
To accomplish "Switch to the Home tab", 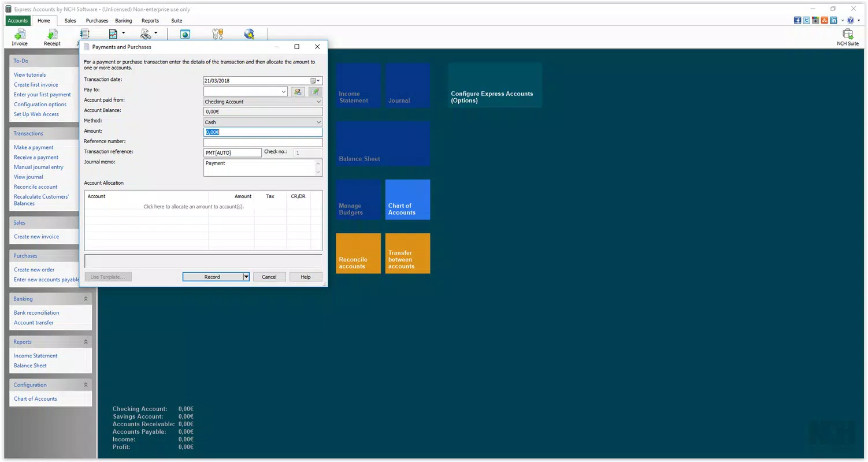I will pos(44,20).
